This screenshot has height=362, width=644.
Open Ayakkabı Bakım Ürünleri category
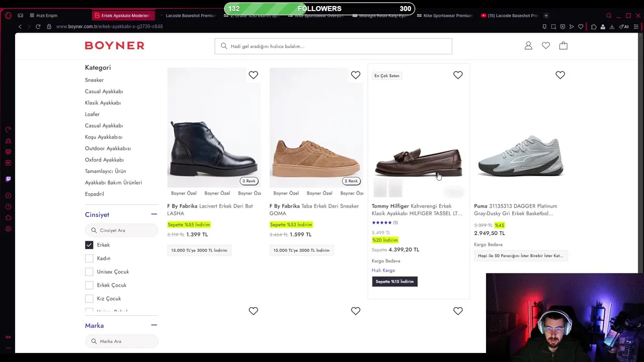(x=113, y=183)
